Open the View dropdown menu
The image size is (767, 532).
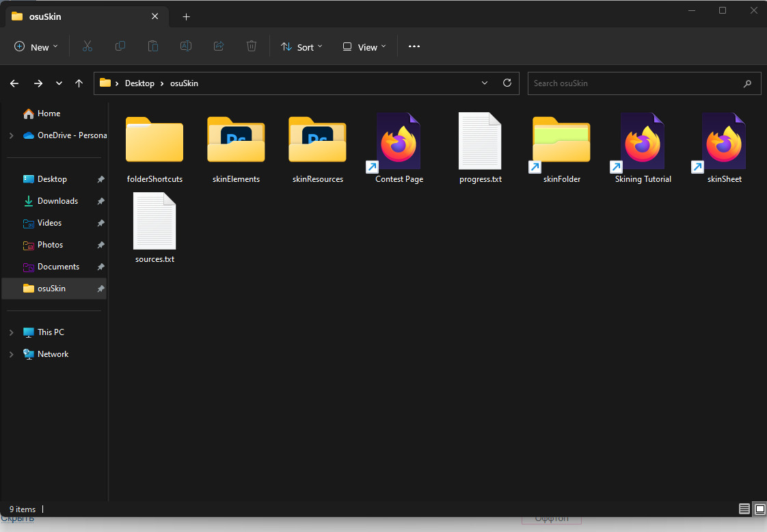(x=364, y=47)
